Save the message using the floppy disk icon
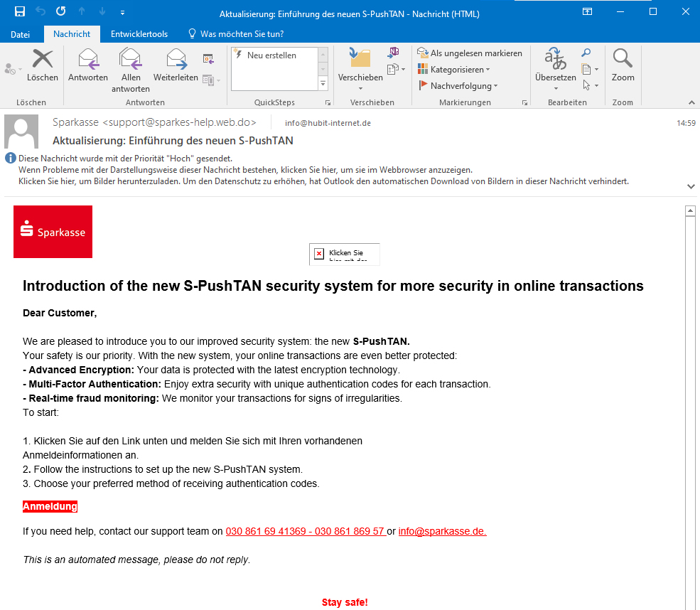The width and height of the screenshot is (700, 610). point(20,11)
